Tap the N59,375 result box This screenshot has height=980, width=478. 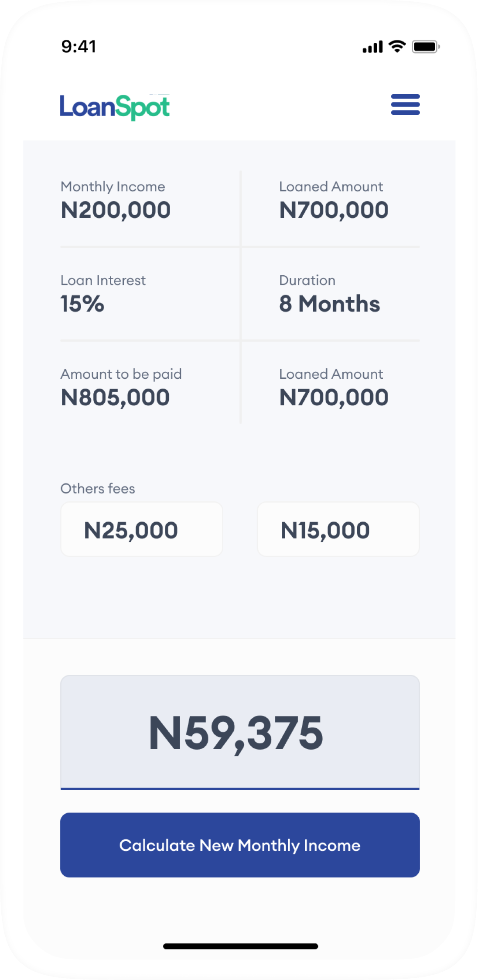click(240, 732)
